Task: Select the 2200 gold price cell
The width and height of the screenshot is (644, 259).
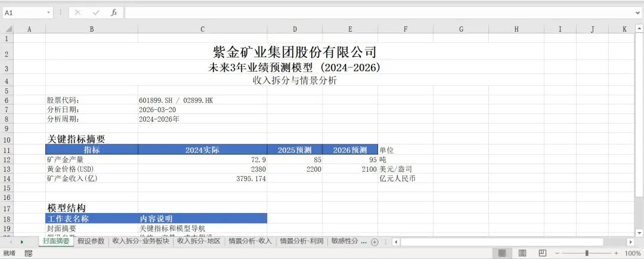Action: (x=295, y=169)
